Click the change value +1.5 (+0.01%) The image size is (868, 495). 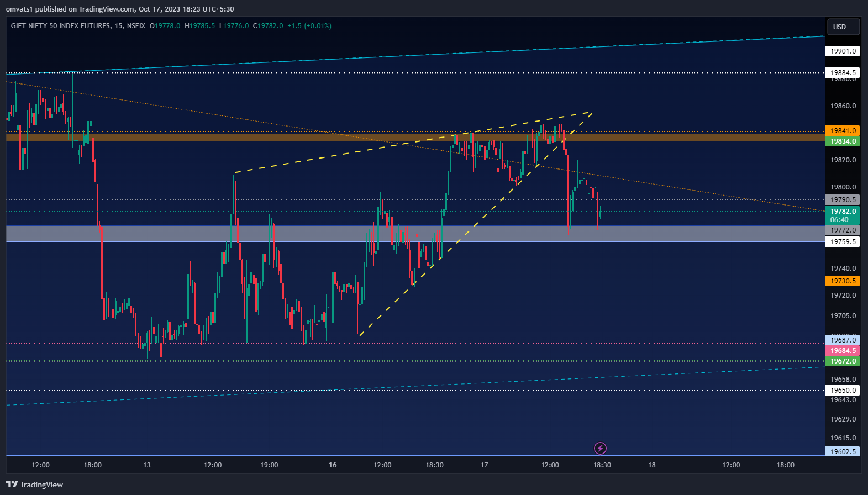click(309, 25)
